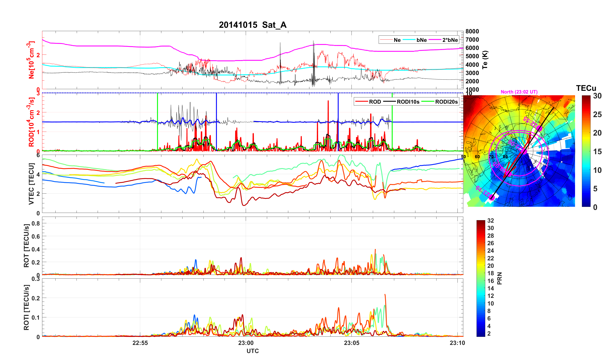Select the 23:05 tick label on UTC axis
Image resolution: width=602 pixels, height=364 pixels.
pos(351,343)
